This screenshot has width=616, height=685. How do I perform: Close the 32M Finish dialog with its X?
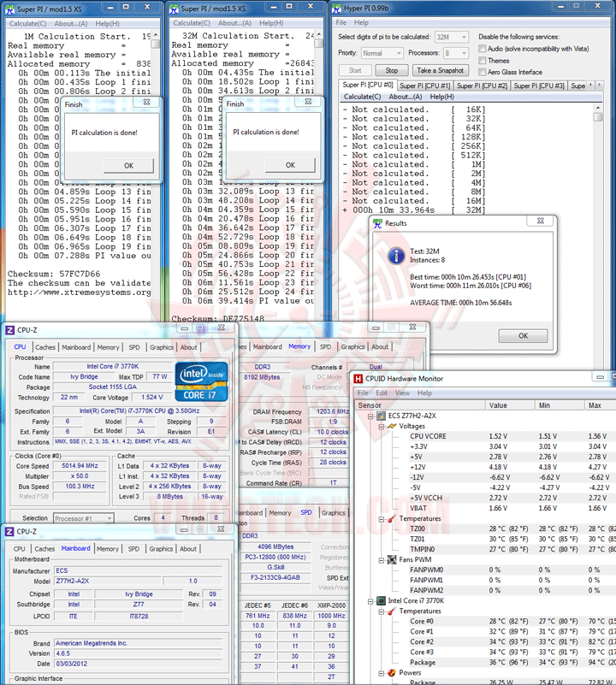[308, 102]
